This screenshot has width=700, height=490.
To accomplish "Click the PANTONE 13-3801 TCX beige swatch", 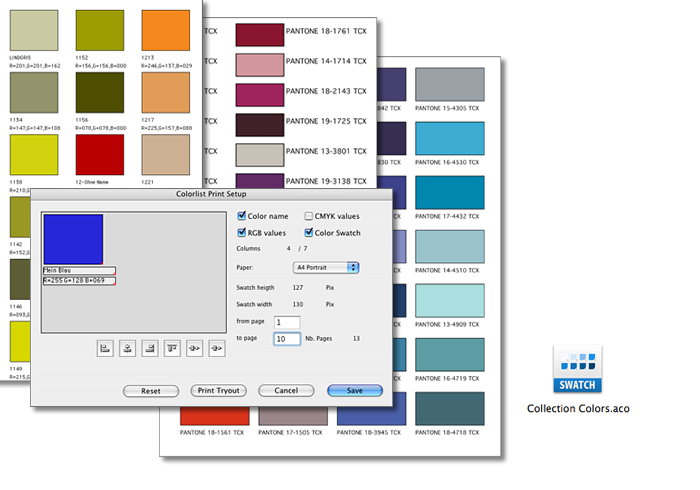I will [260, 155].
